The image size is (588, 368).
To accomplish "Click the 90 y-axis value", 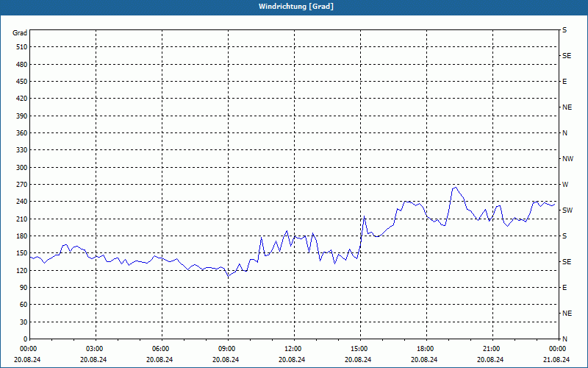I will coord(24,288).
